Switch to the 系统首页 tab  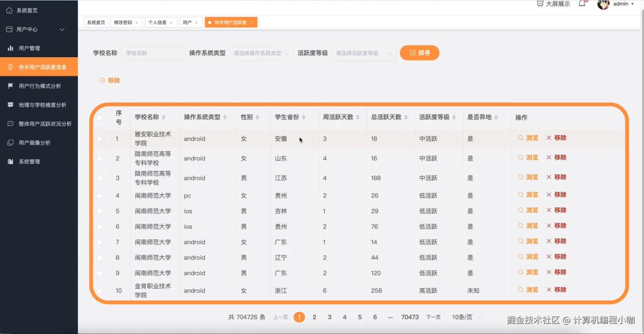tap(96, 22)
